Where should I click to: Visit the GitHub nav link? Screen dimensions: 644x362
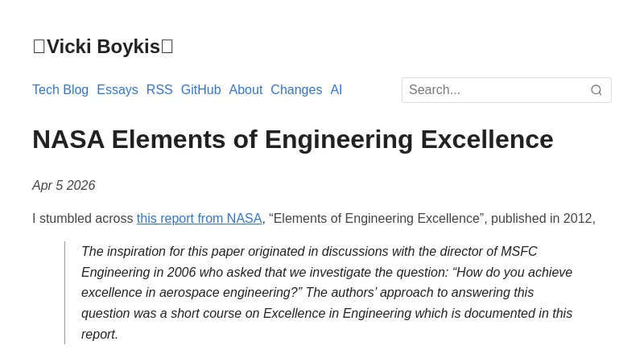click(200, 90)
